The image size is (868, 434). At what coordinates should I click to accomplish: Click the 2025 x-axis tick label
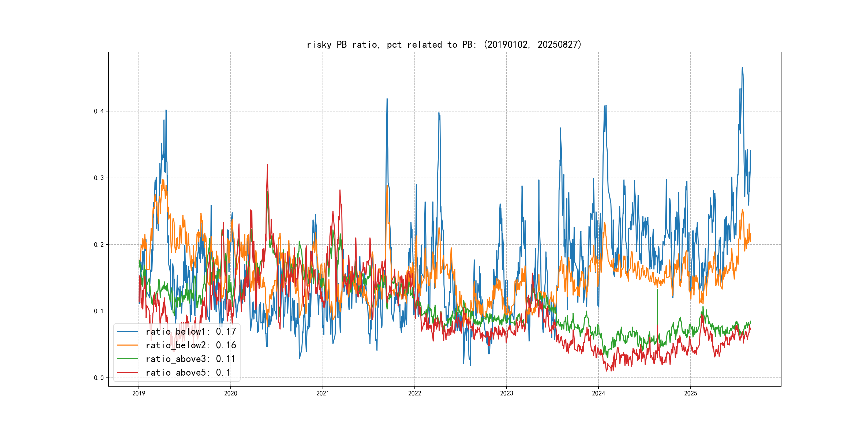point(690,393)
